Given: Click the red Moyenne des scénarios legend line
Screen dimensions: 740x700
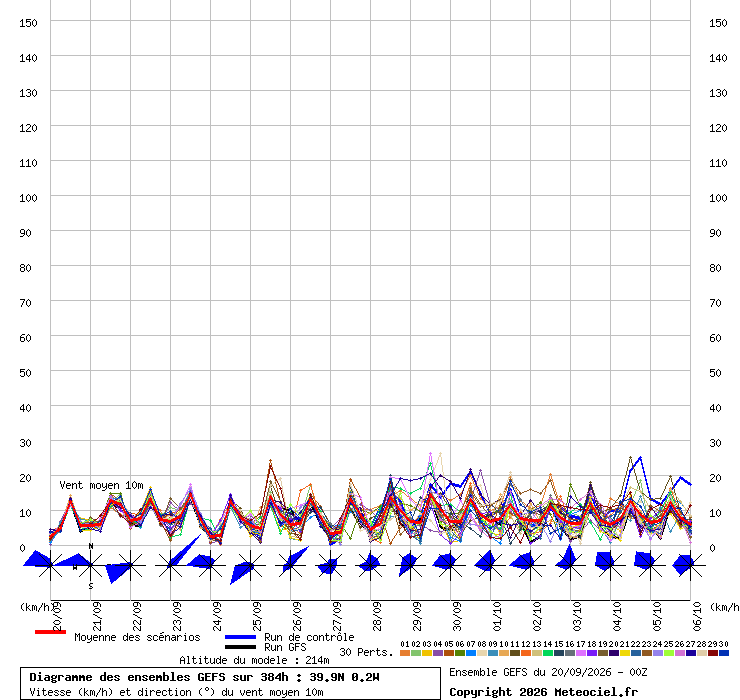Looking at the screenshot, I should coord(50,632).
